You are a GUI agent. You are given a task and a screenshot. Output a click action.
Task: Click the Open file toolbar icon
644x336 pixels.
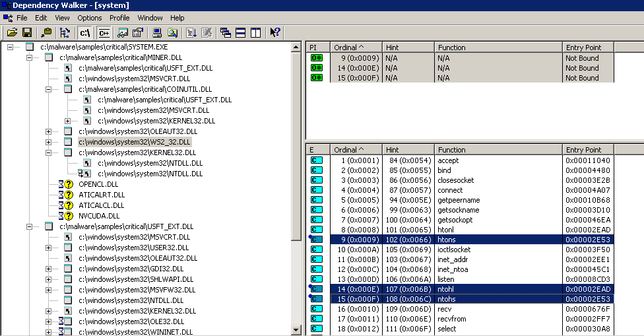tap(13, 33)
